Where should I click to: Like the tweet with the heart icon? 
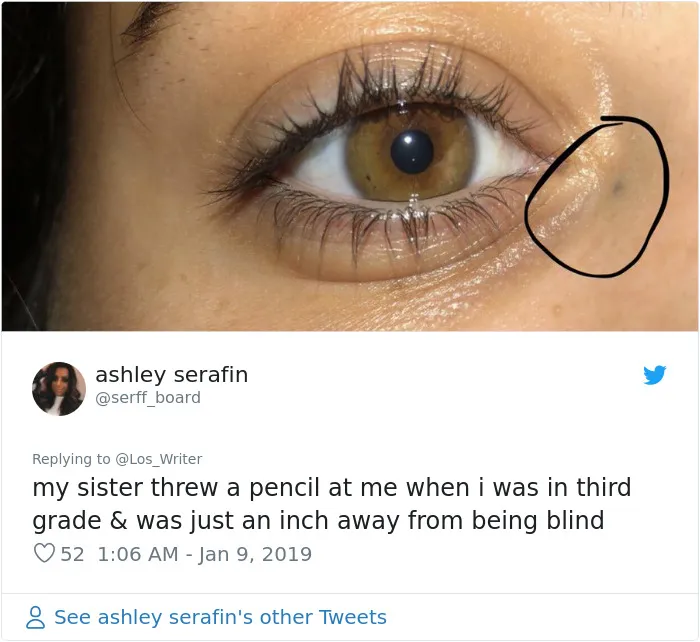(44, 553)
